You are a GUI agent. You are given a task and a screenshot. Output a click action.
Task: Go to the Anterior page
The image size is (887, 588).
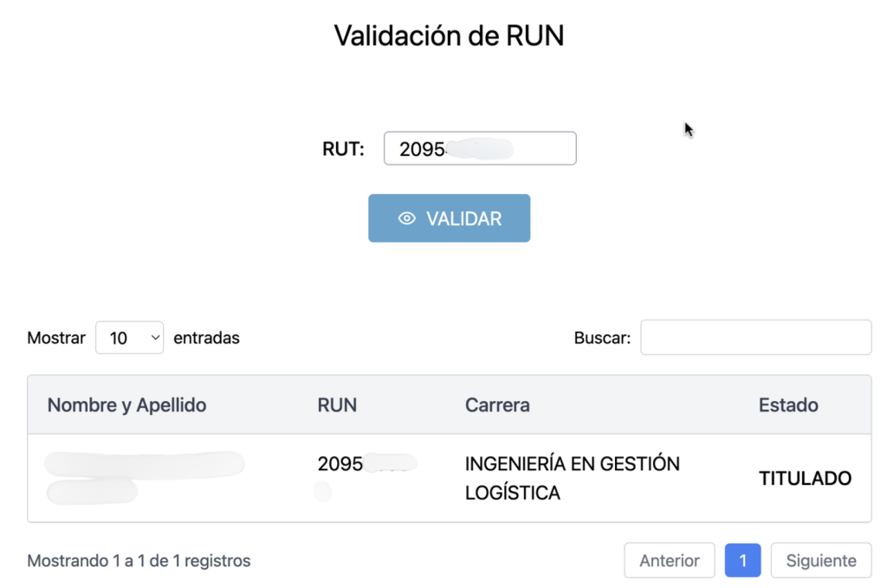pos(669,560)
